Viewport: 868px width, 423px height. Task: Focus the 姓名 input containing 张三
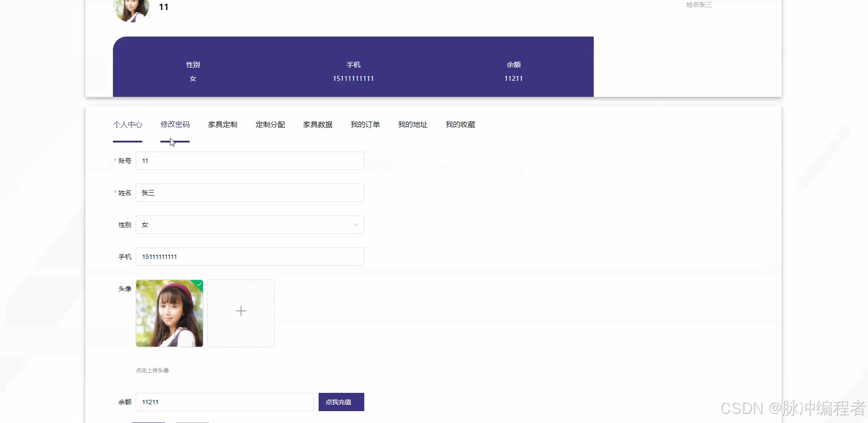point(250,193)
